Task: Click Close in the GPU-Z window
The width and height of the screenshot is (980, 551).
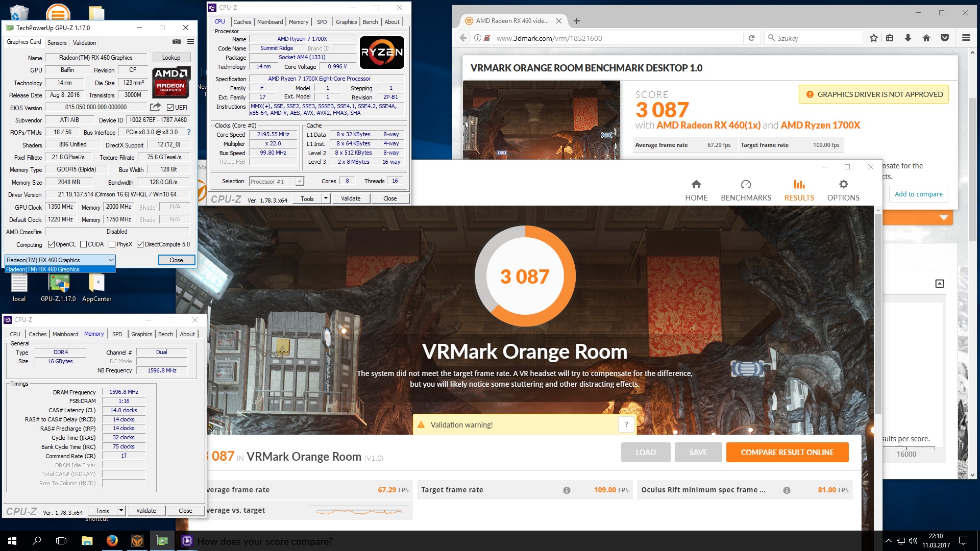Action: click(176, 260)
